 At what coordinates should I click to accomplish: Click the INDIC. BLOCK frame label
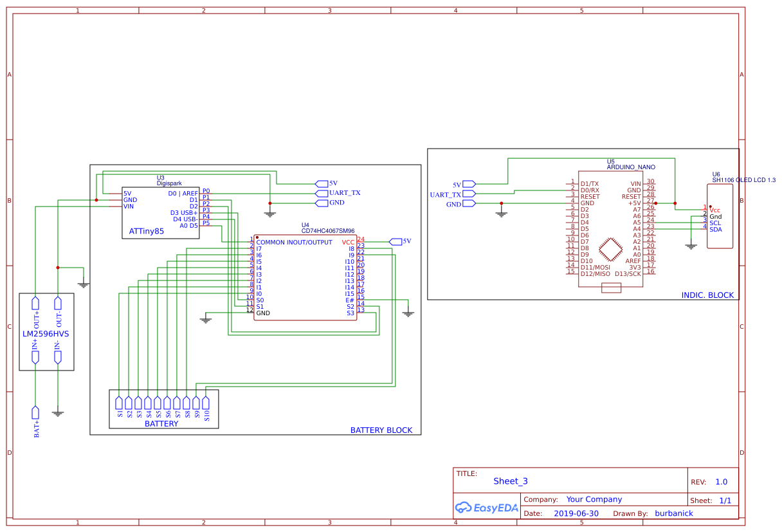pos(708,295)
